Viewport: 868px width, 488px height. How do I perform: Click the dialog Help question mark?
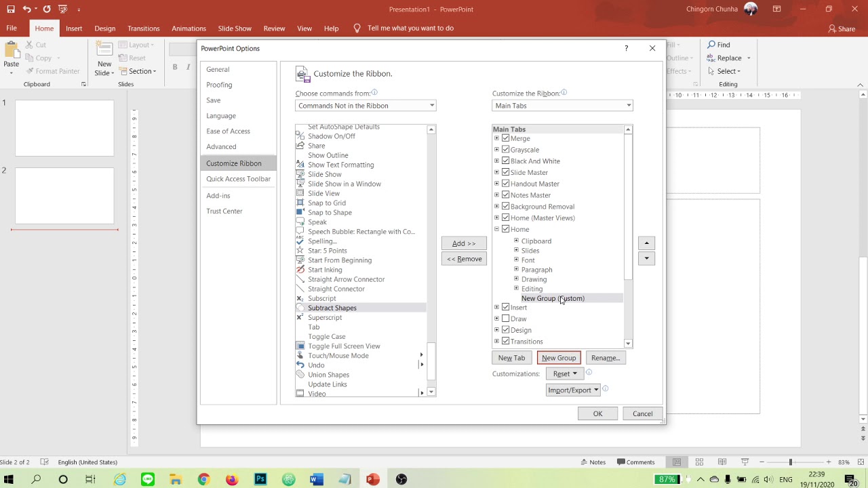[626, 48]
